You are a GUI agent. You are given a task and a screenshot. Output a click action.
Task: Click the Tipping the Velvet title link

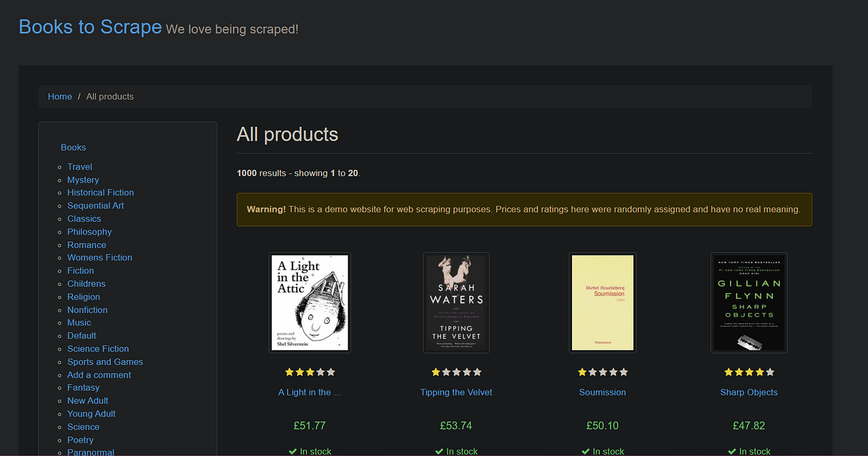pos(456,392)
